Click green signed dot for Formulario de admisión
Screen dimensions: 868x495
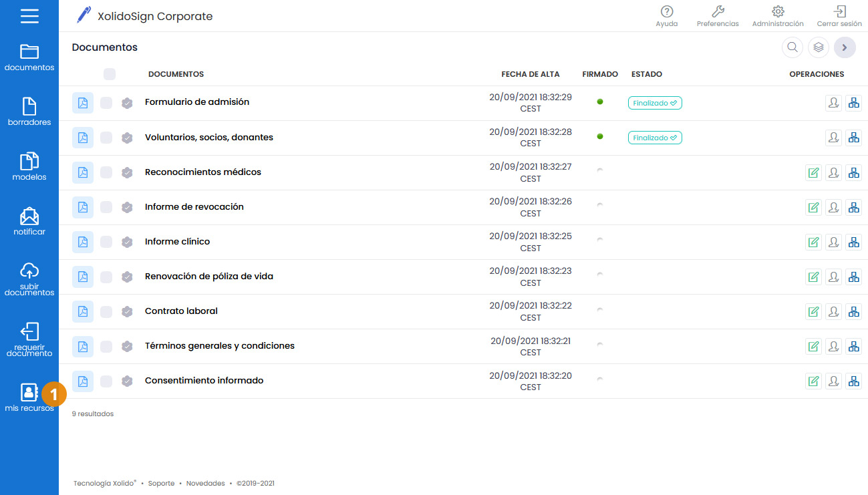(600, 102)
